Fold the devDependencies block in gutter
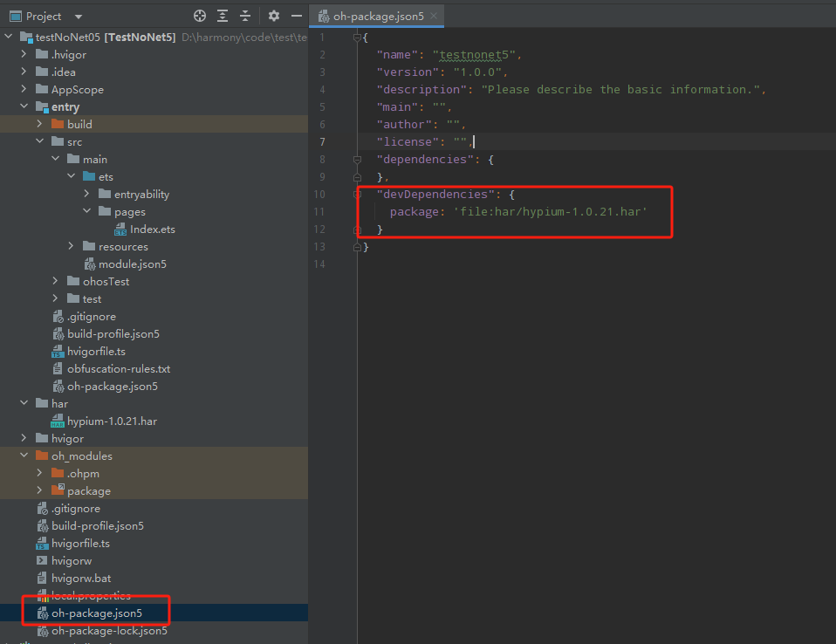Screen dimensions: 836x644 357,194
